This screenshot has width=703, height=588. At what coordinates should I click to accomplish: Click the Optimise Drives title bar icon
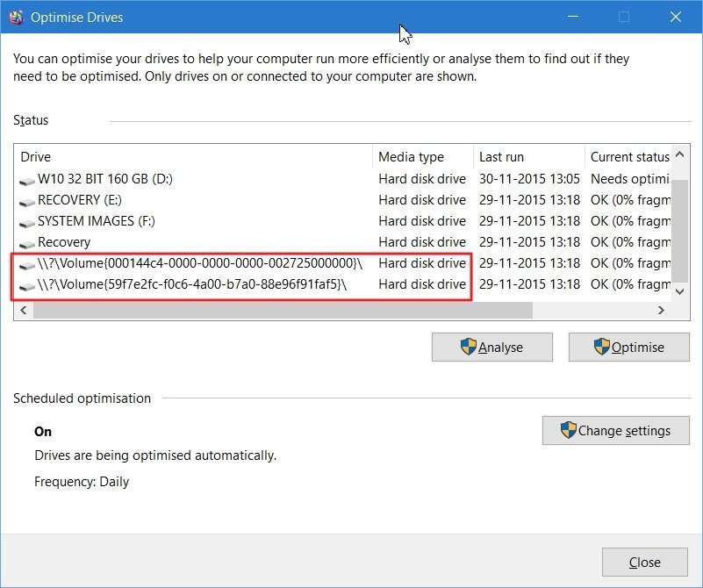[x=16, y=17]
